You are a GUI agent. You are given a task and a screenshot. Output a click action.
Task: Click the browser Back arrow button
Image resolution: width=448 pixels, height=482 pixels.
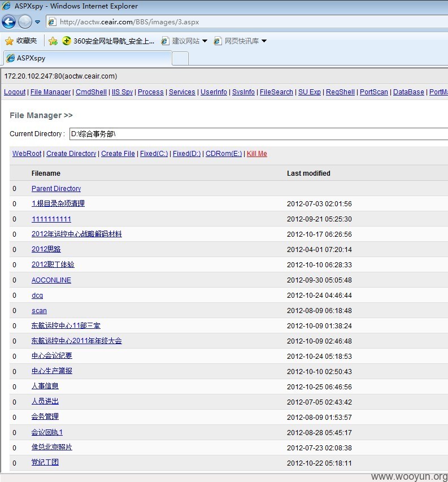8,22
